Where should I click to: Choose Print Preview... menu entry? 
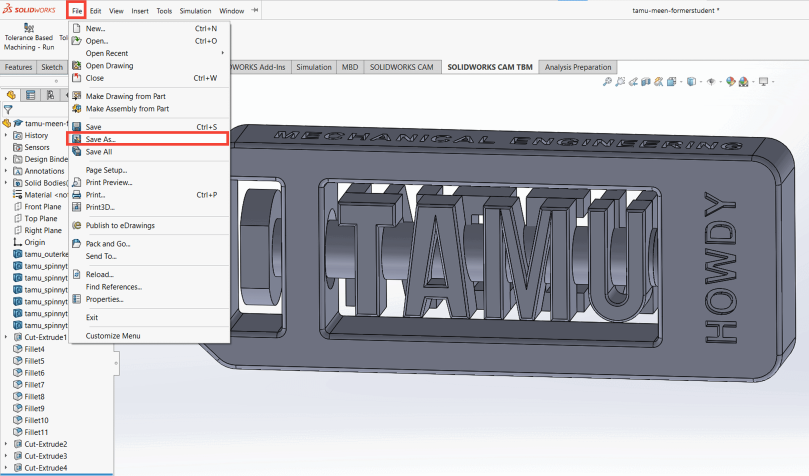tap(150, 182)
